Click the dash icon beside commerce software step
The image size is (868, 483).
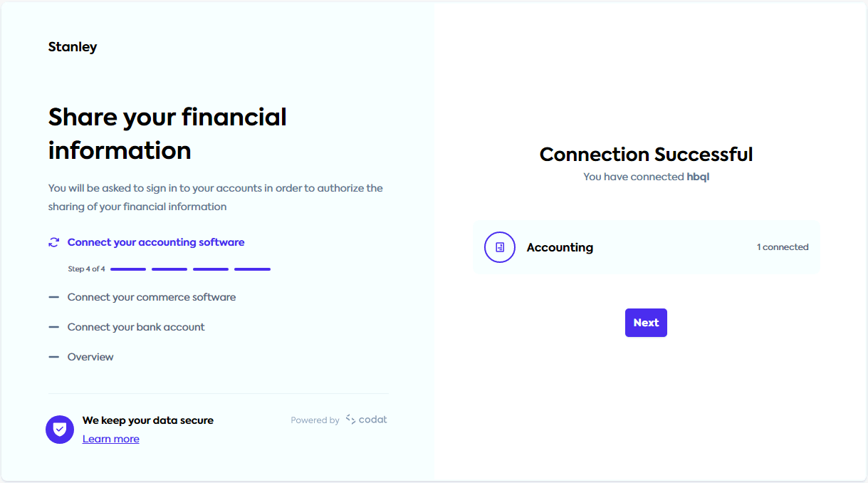[x=56, y=297]
